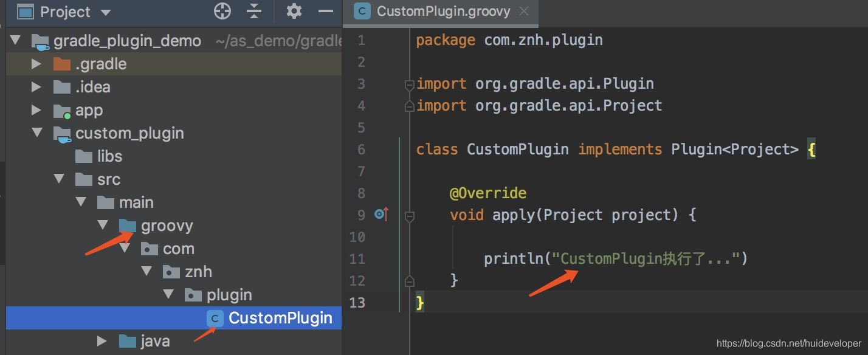The image size is (868, 355).
Task: Select the .idea tree row
Action: 174,87
